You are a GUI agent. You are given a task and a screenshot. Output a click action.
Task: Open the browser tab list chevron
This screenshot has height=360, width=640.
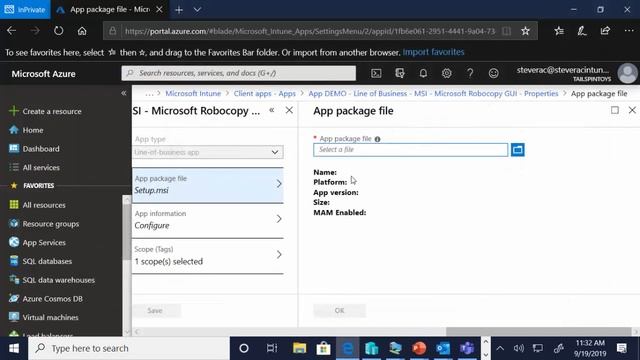[x=197, y=10]
